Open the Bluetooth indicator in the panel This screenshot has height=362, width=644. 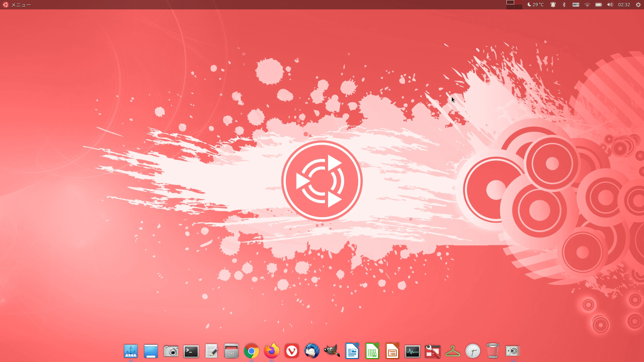(x=564, y=5)
